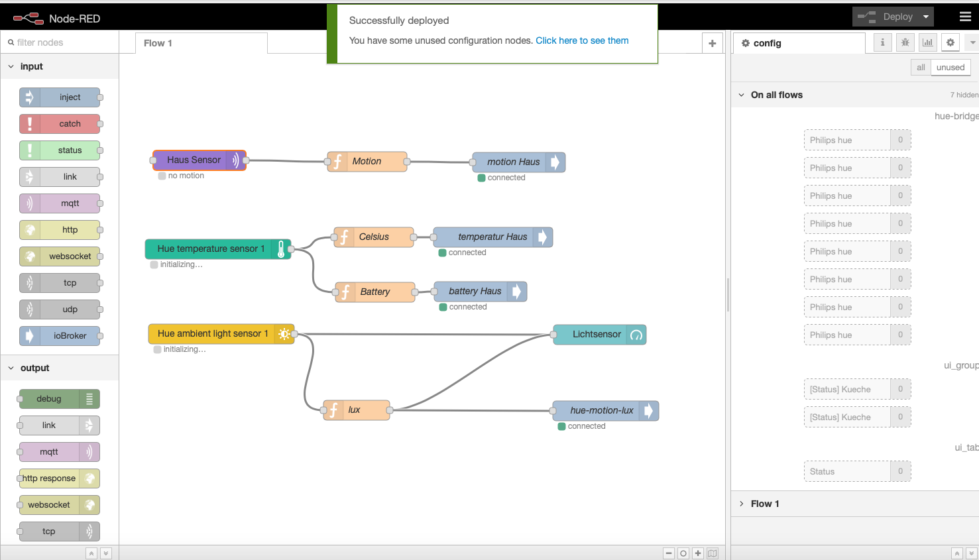Select the first [Status] Kueche config node

pos(857,389)
